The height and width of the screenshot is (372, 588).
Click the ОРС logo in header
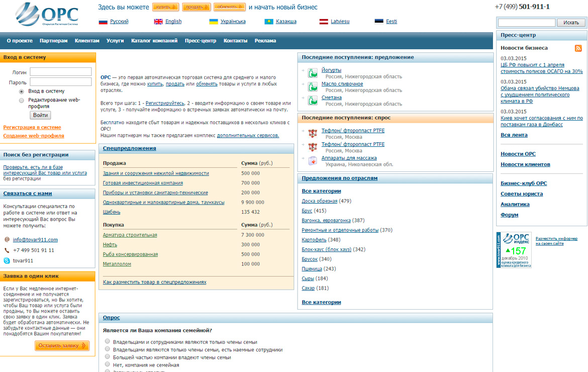click(x=47, y=16)
